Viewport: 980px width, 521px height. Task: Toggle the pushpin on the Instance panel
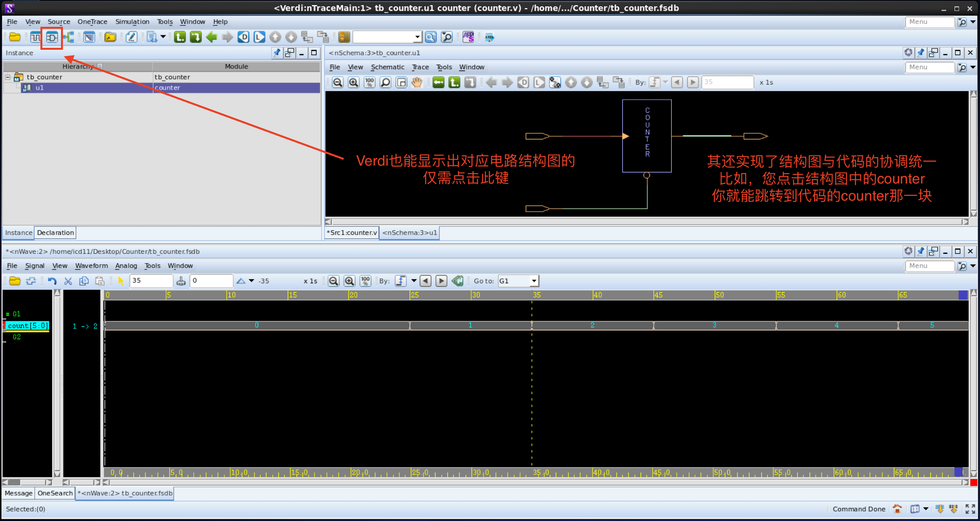pyautogui.click(x=277, y=53)
